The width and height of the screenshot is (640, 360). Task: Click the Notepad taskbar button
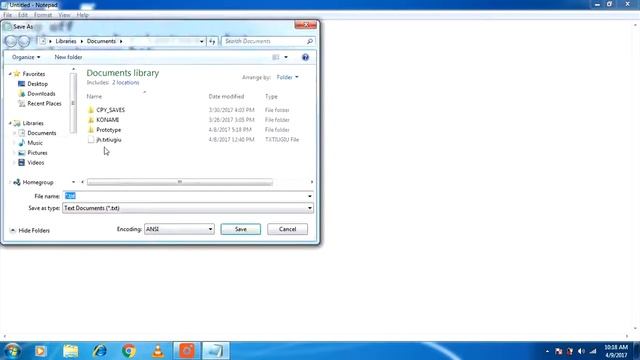pos(216,351)
